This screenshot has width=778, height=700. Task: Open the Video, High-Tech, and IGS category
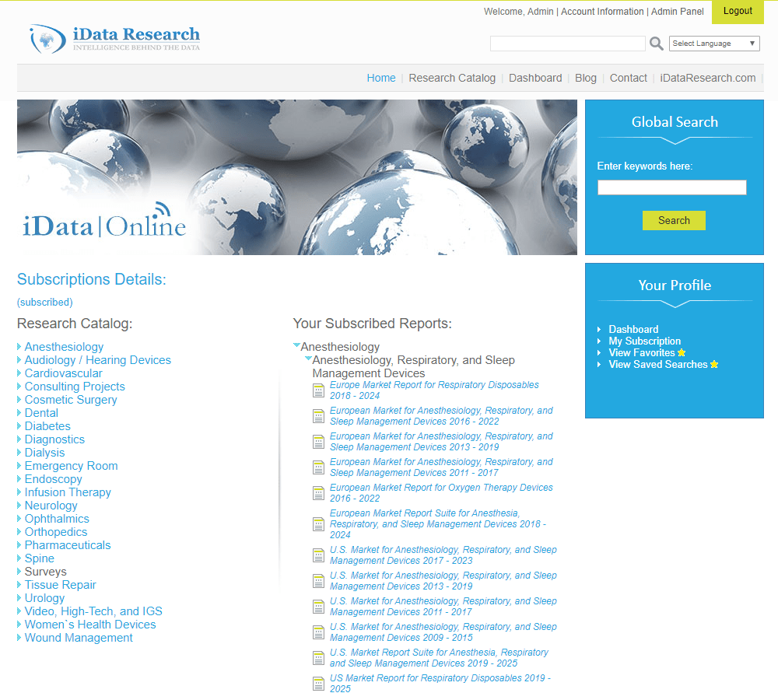coord(94,611)
